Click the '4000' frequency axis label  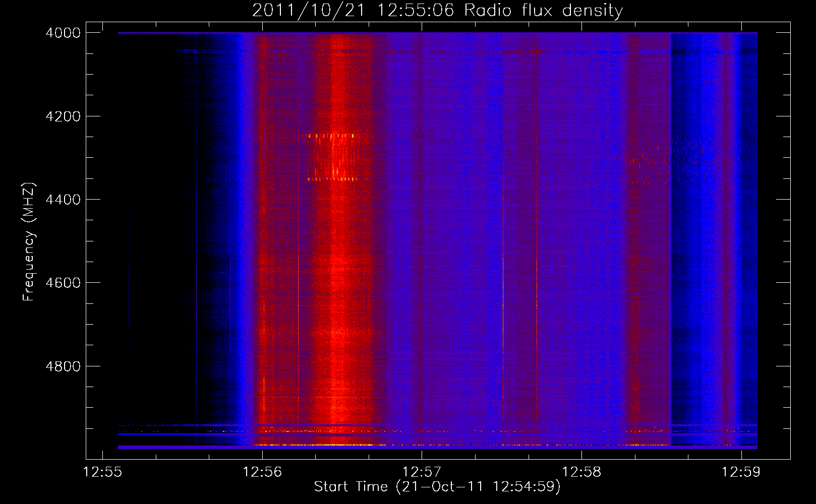63,33
